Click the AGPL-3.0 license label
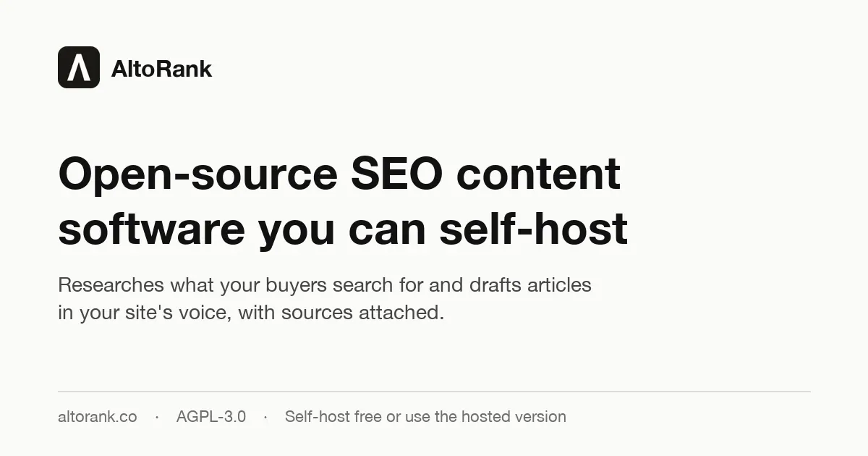Viewport: 868px width, 456px height. point(211,417)
